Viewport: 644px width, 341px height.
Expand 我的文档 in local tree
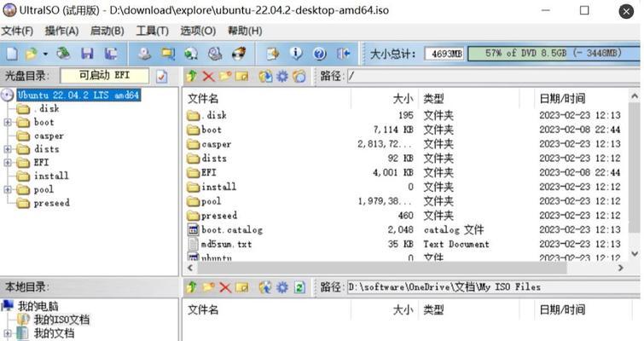click(8, 333)
